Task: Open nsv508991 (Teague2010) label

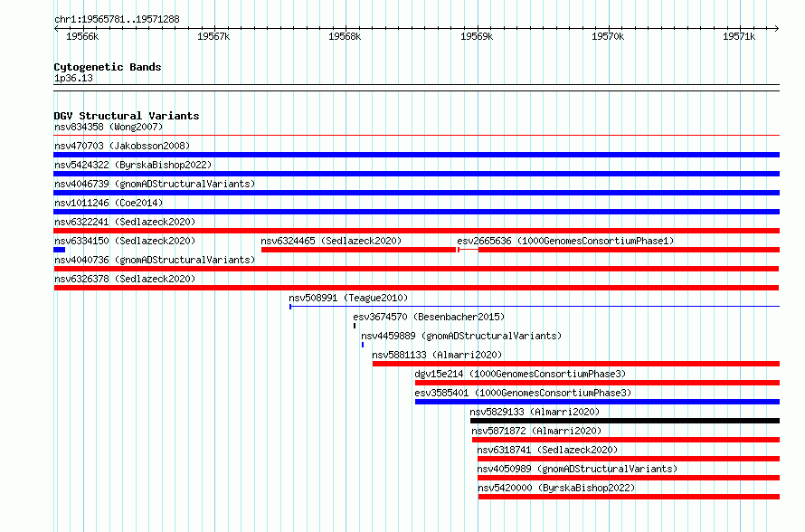Action: click(348, 298)
